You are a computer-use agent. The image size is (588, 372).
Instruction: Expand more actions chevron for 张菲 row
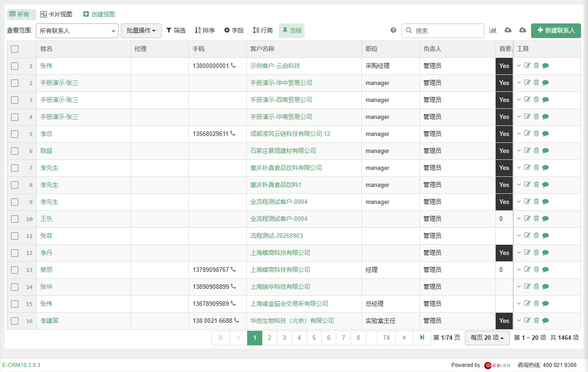(519, 236)
